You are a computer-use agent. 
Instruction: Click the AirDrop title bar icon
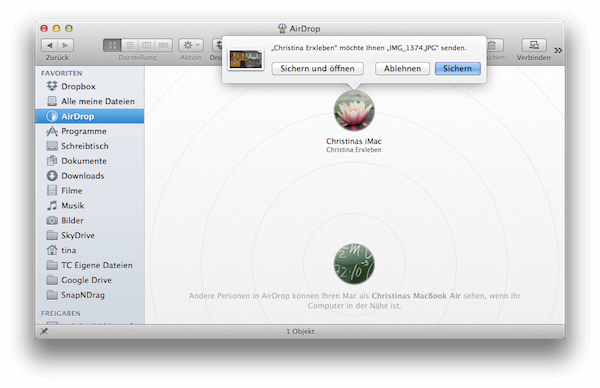[282, 28]
